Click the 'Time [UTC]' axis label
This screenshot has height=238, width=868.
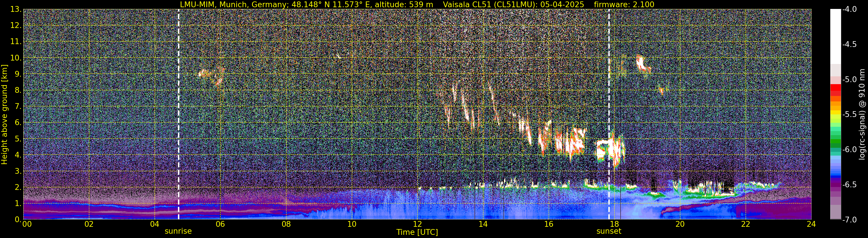417,232
